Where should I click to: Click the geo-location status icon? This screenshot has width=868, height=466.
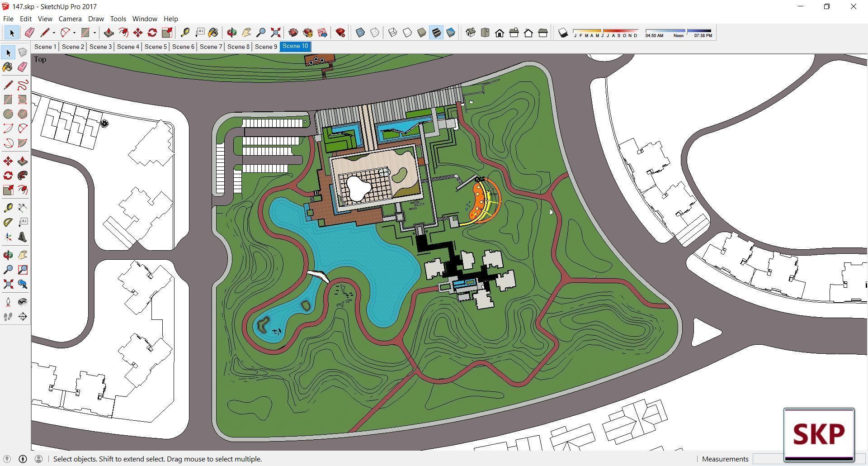[x=7, y=459]
